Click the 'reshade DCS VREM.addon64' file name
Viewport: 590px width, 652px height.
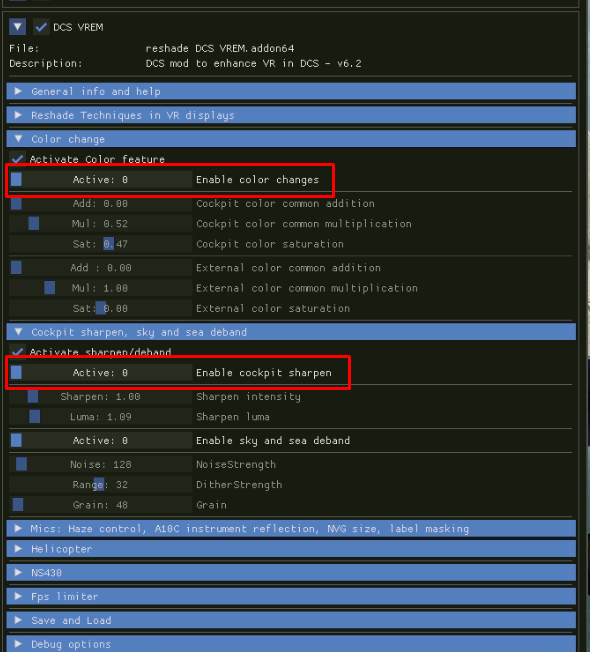tap(220, 48)
